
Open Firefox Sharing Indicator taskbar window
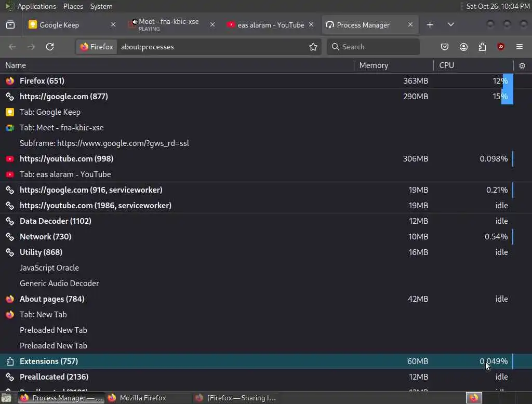(236, 398)
